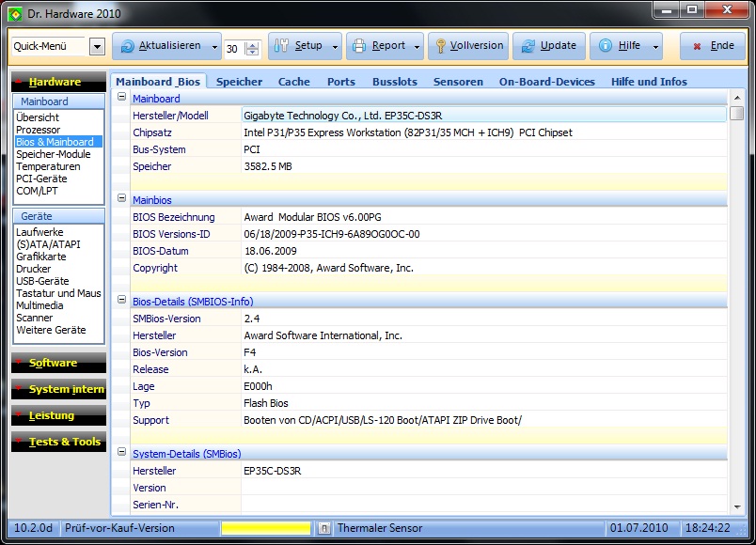Select Bios & Mainboard in sidebar
This screenshot has width=756, height=545.
pos(58,142)
